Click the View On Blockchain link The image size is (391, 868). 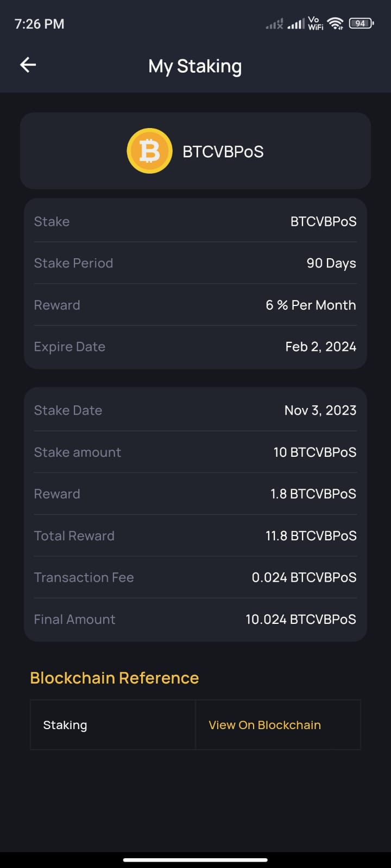[264, 725]
